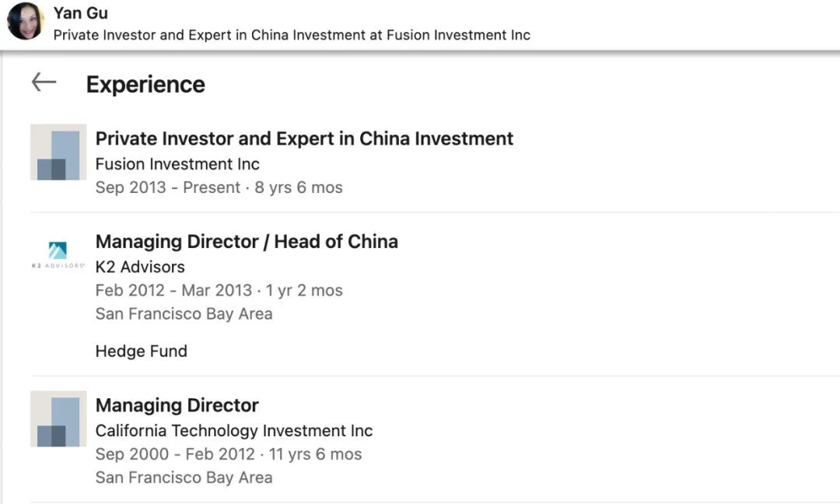Click San Francisco Bay Area under California Technology
840x504 pixels.
pos(184,478)
